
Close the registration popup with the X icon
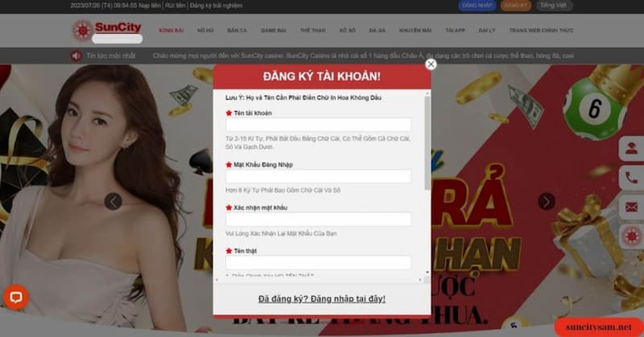click(x=431, y=64)
